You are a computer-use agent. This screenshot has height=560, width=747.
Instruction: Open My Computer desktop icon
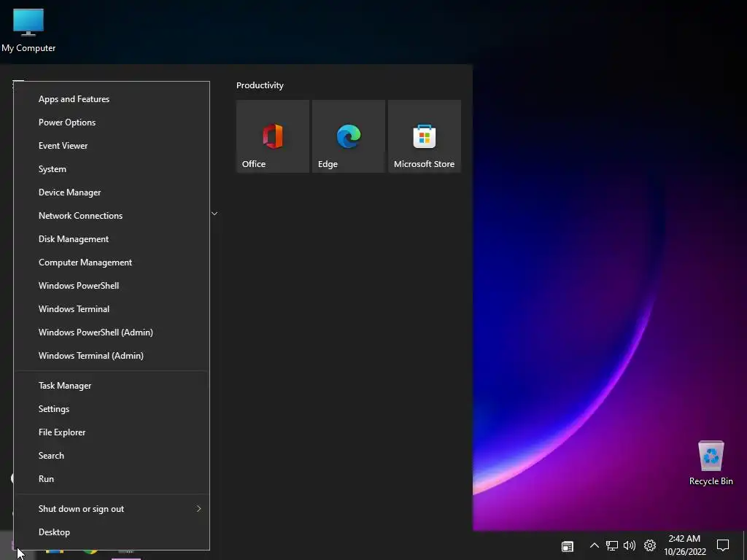point(28,29)
